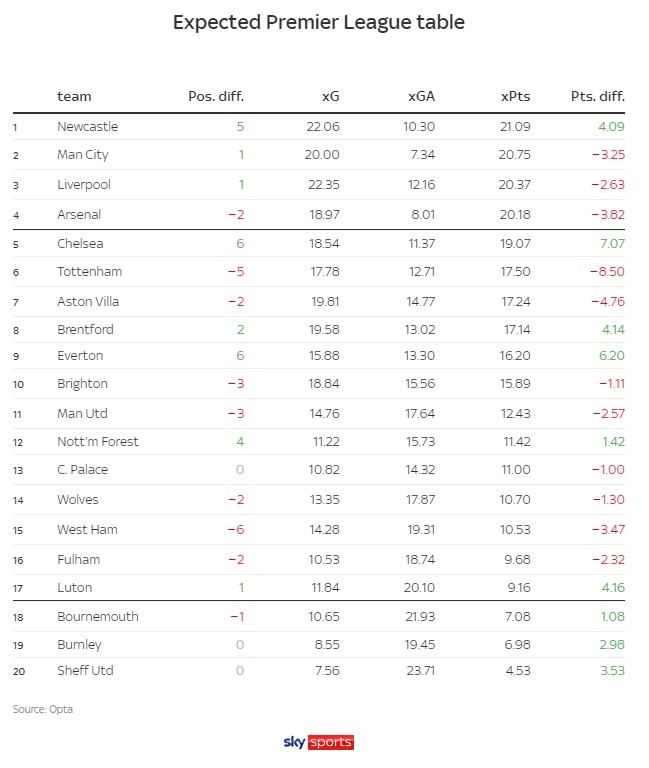The height and width of the screenshot is (768, 649).
Task: Click Chelsea's 7.07 points difference value
Action: coord(609,243)
